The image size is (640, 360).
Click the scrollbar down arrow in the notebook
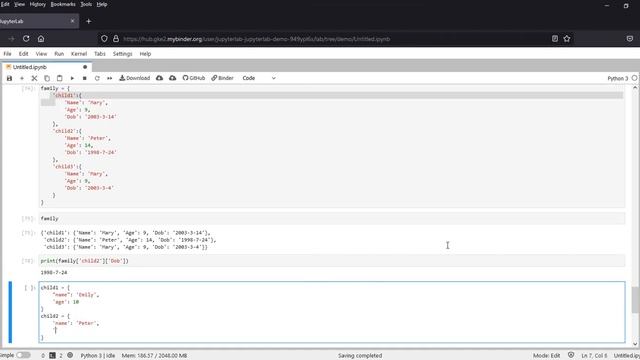(635, 344)
